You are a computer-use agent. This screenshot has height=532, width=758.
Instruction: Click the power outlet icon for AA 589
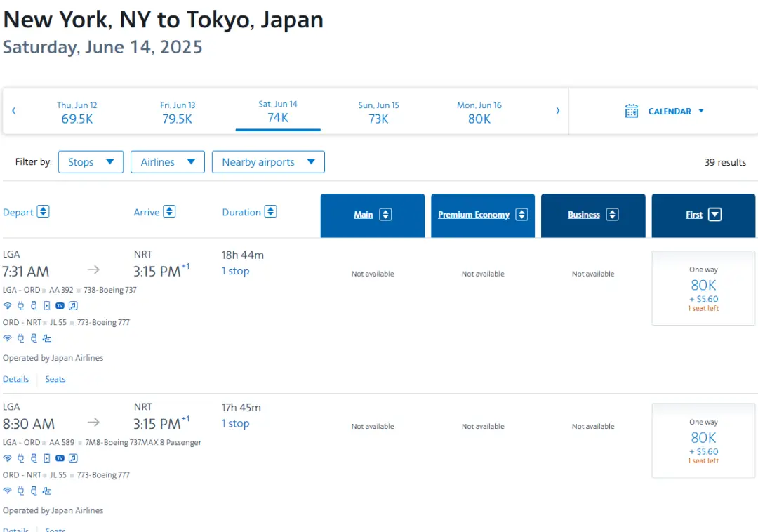click(x=20, y=458)
